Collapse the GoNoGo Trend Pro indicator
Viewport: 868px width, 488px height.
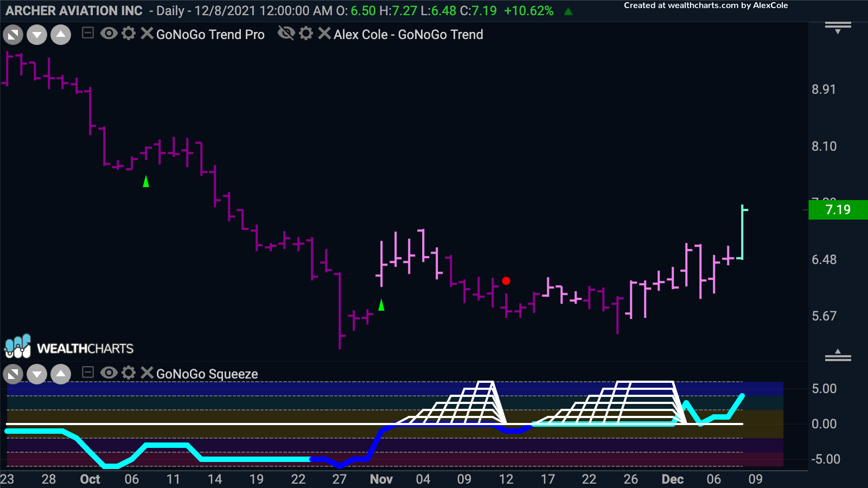pos(87,34)
